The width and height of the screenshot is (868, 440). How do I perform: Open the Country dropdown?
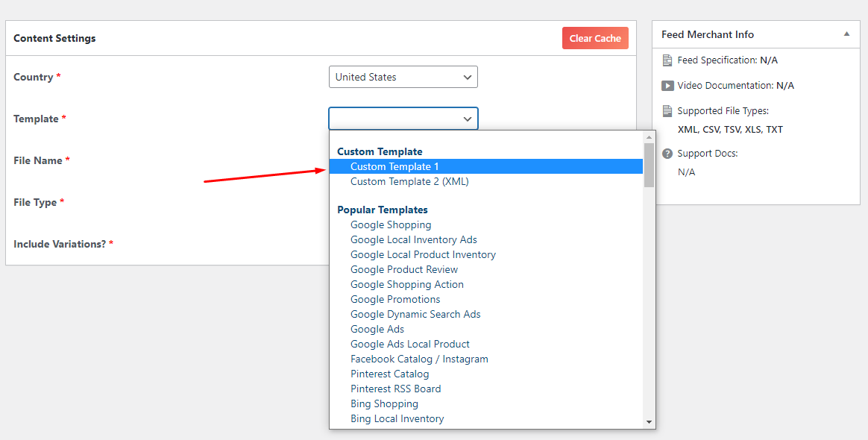(x=403, y=77)
